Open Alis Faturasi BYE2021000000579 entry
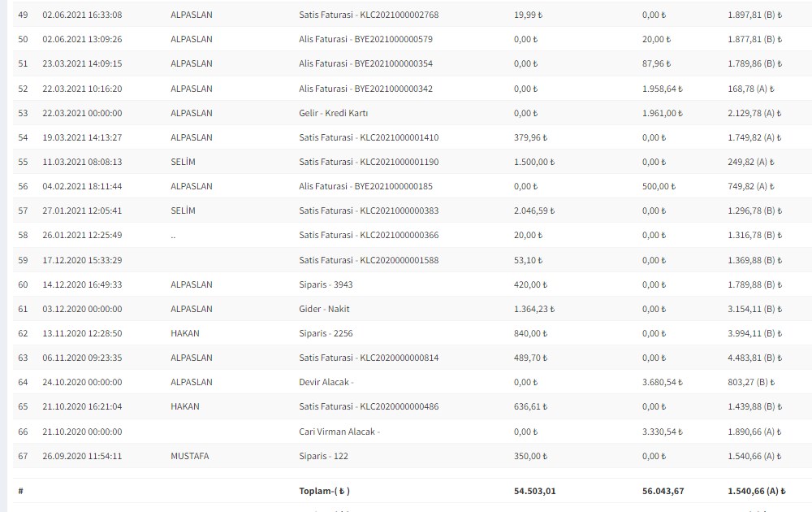Screen dimensions: 812x512 tap(365, 39)
